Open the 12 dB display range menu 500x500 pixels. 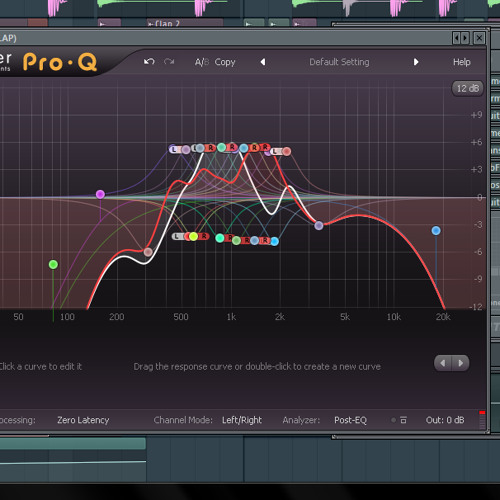(467, 89)
